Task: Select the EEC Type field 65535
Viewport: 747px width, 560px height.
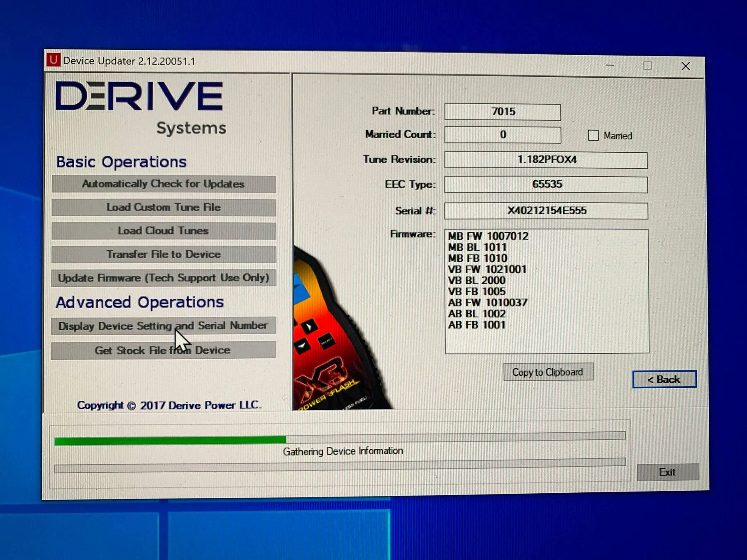Action: point(546,185)
